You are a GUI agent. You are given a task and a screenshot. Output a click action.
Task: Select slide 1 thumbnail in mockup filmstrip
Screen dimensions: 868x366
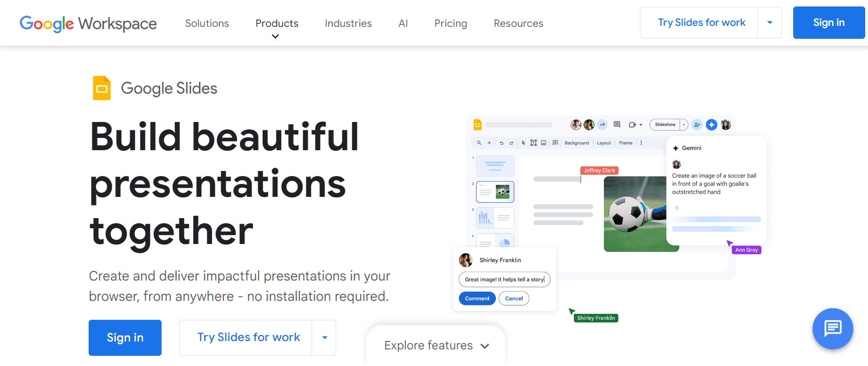click(495, 166)
